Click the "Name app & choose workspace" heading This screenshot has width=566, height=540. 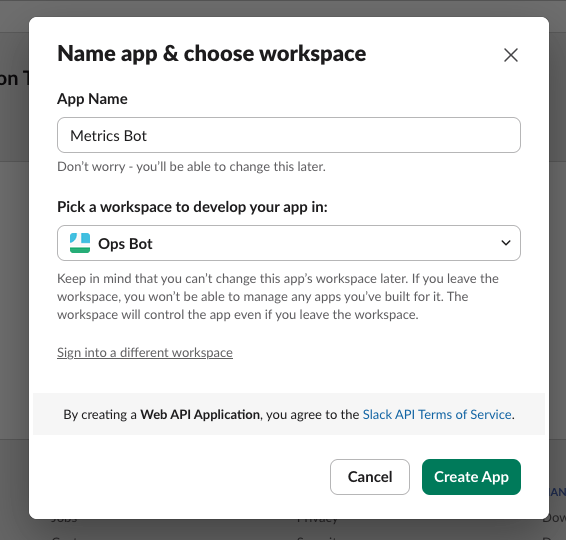pyautogui.click(x=212, y=54)
